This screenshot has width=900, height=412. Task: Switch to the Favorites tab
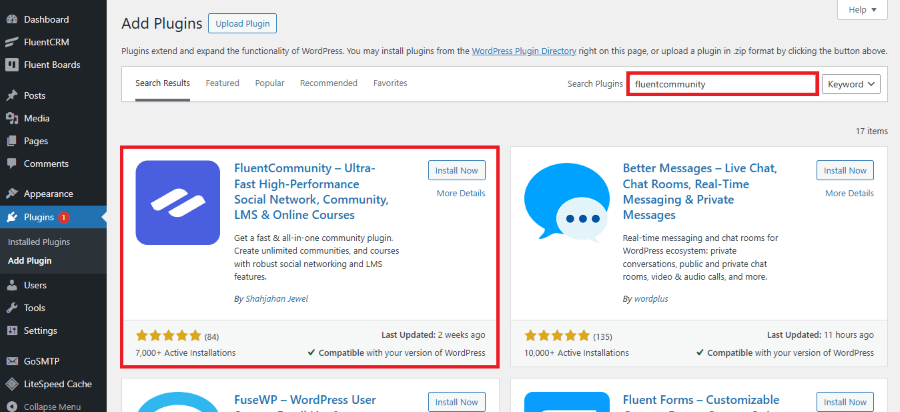point(390,83)
